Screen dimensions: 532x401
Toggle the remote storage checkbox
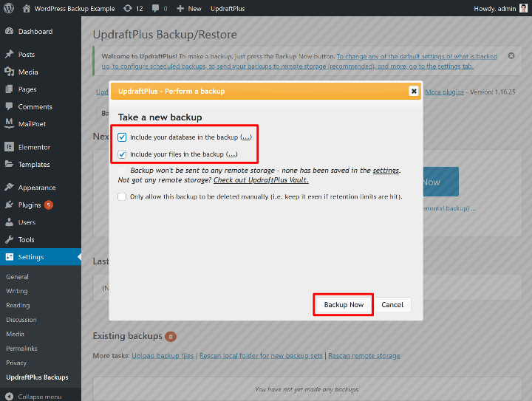pyautogui.click(x=122, y=170)
